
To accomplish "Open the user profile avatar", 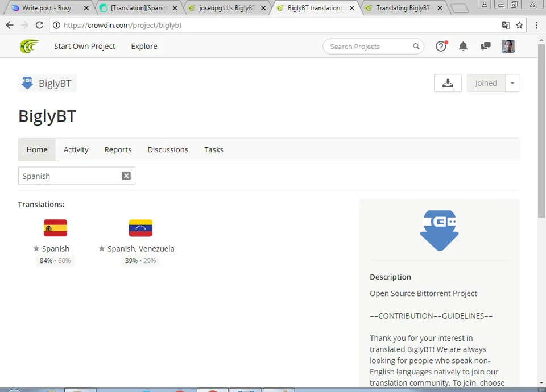I will tap(508, 46).
